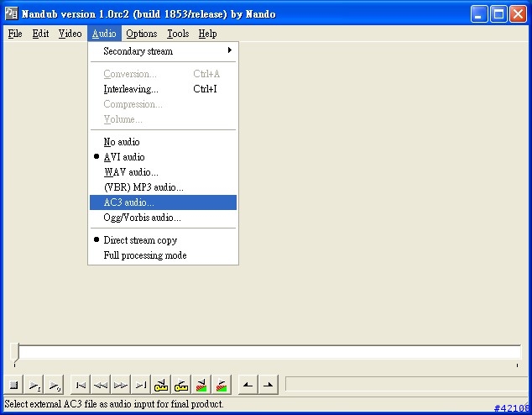Click the Stop playback button
Screen dimensions: 532x415
click(13, 385)
